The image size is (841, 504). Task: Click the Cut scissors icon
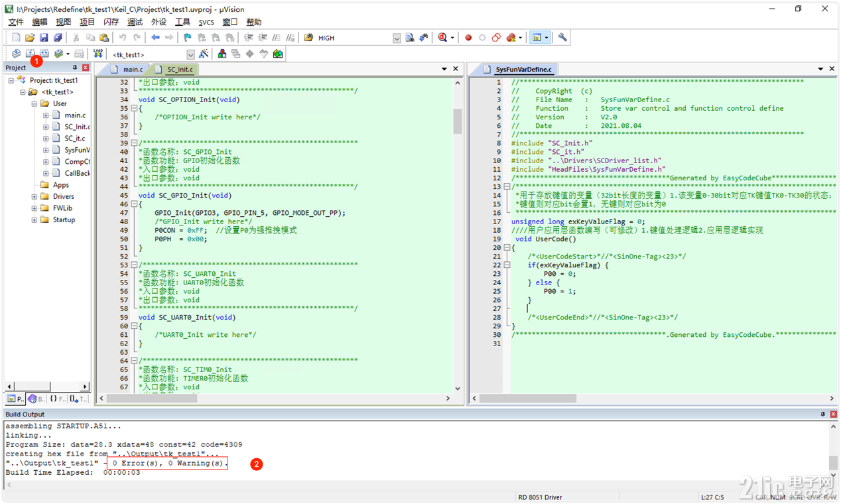tap(76, 38)
